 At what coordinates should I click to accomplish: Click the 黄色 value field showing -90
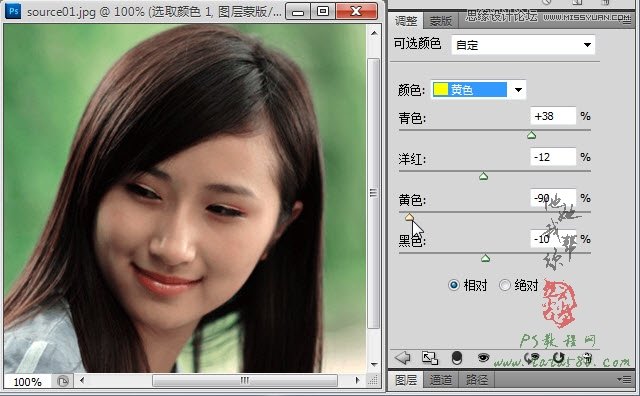[x=553, y=198]
